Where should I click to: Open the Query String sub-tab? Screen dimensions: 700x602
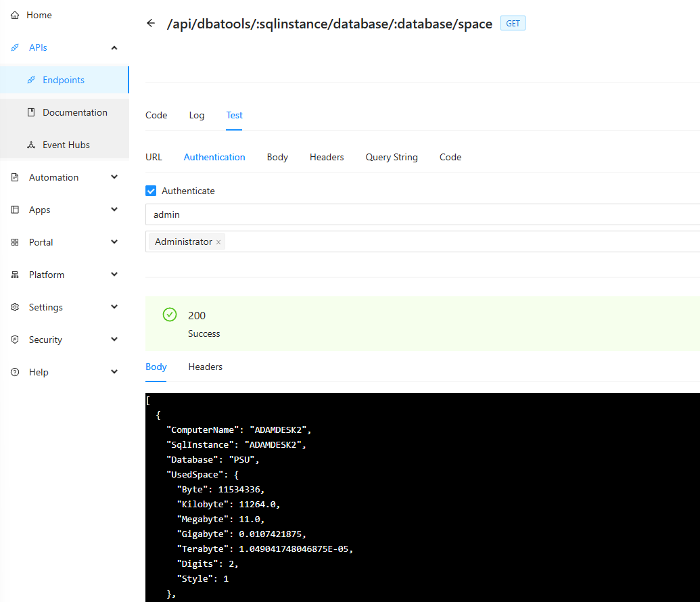(x=392, y=157)
